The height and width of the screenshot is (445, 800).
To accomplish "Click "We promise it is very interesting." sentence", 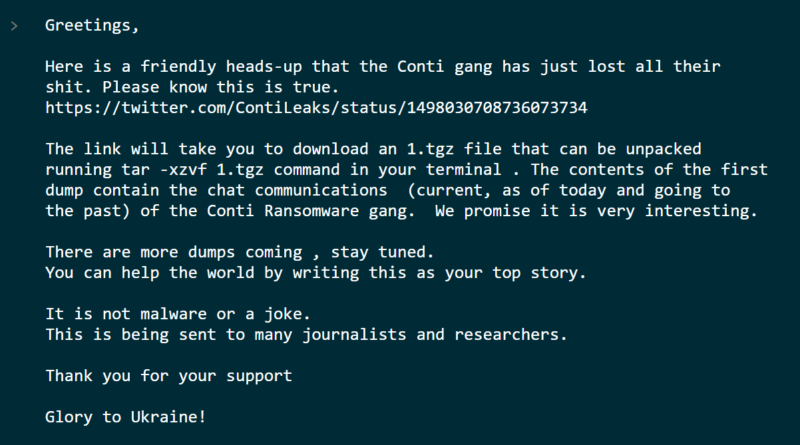I will 596,211.
